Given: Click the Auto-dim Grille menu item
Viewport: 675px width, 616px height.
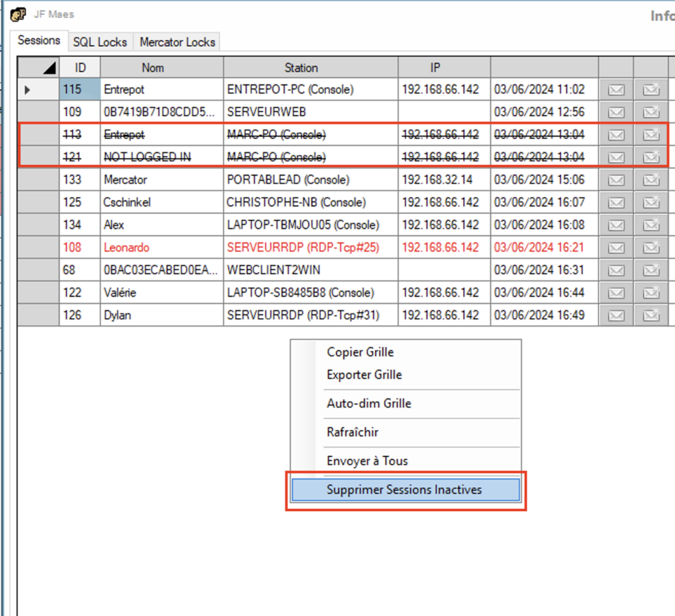Looking at the screenshot, I should (368, 403).
